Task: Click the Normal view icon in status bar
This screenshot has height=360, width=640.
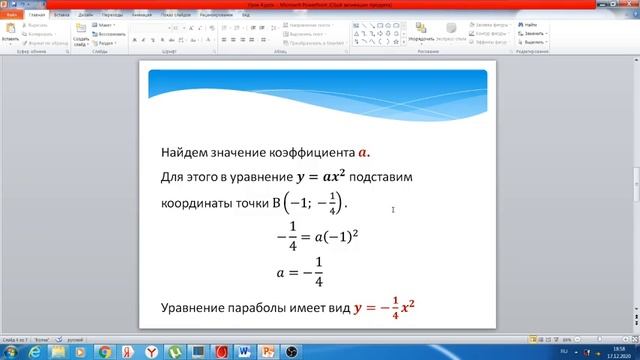Action: pyautogui.click(x=533, y=340)
